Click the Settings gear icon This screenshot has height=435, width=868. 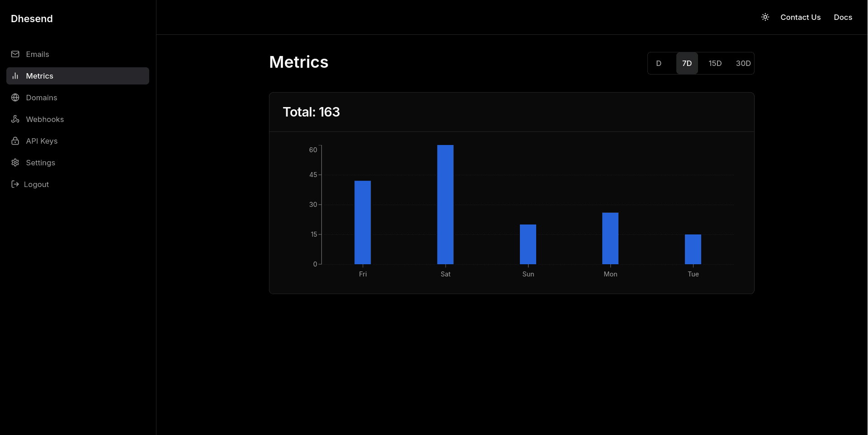pyautogui.click(x=15, y=163)
